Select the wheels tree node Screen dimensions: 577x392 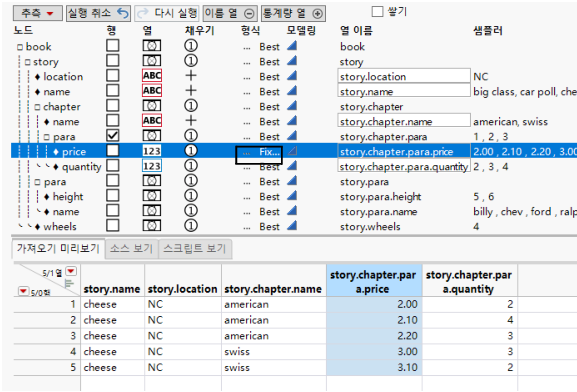click(60, 227)
